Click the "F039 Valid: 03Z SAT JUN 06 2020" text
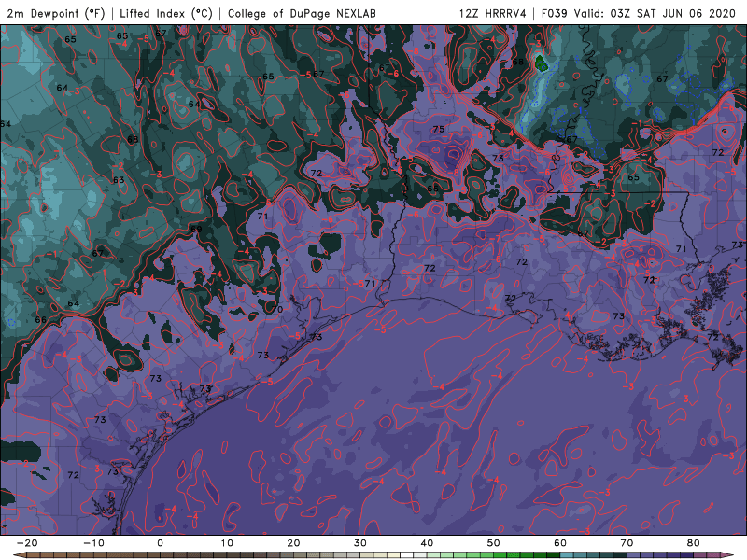 [x=639, y=13]
